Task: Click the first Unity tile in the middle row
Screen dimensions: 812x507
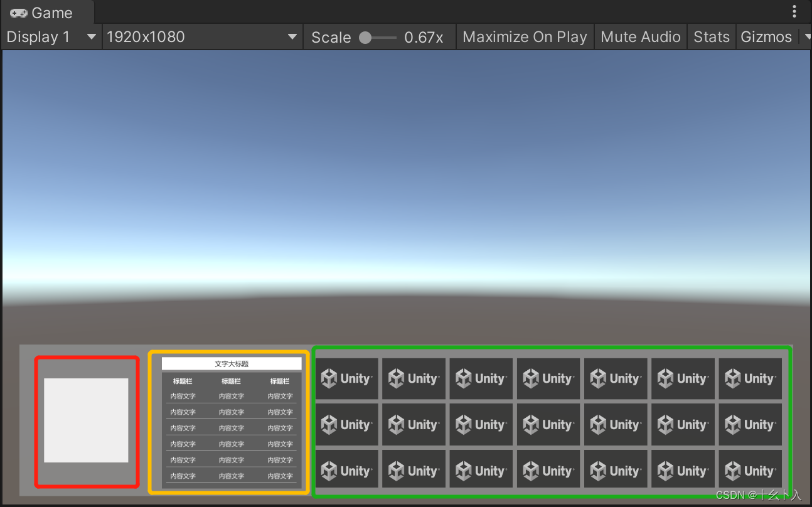Action: pyautogui.click(x=347, y=425)
